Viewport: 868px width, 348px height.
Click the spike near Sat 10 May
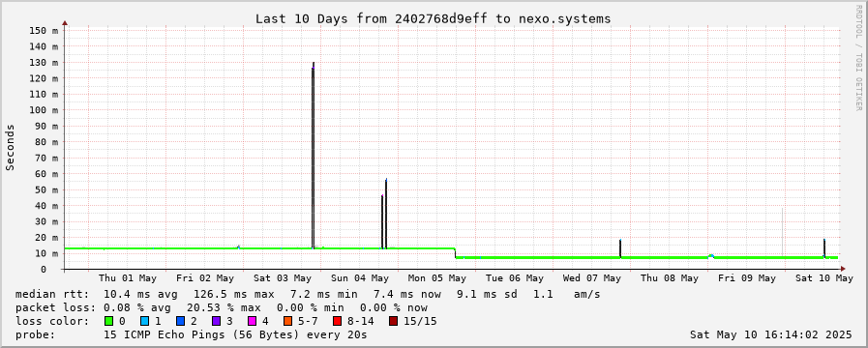(x=824, y=248)
